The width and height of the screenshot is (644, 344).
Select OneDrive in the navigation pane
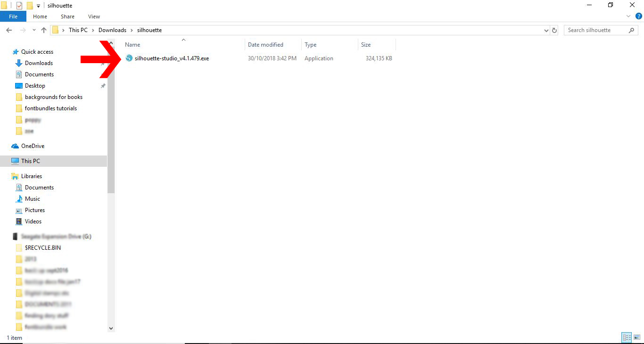tap(33, 146)
